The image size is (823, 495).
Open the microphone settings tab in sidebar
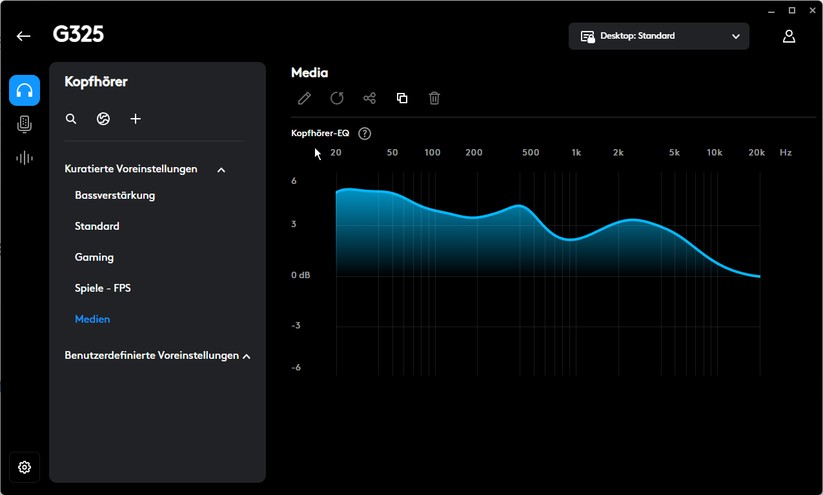pyautogui.click(x=24, y=124)
